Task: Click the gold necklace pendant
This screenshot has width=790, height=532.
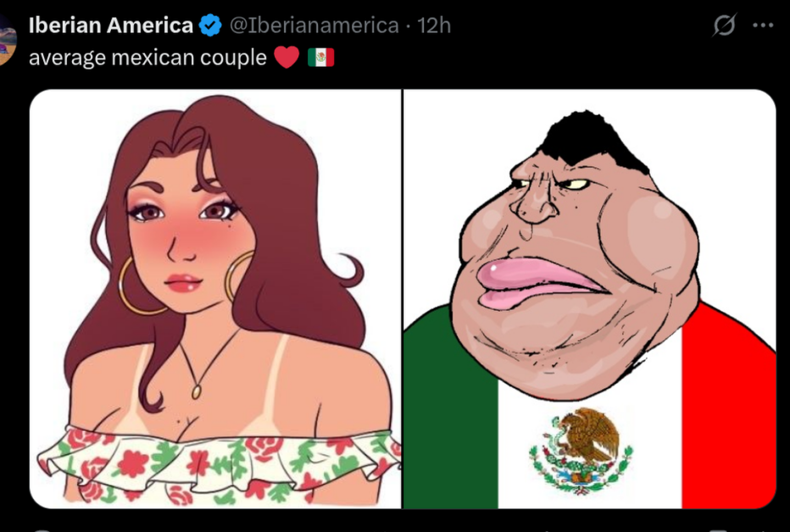Action: (x=196, y=391)
